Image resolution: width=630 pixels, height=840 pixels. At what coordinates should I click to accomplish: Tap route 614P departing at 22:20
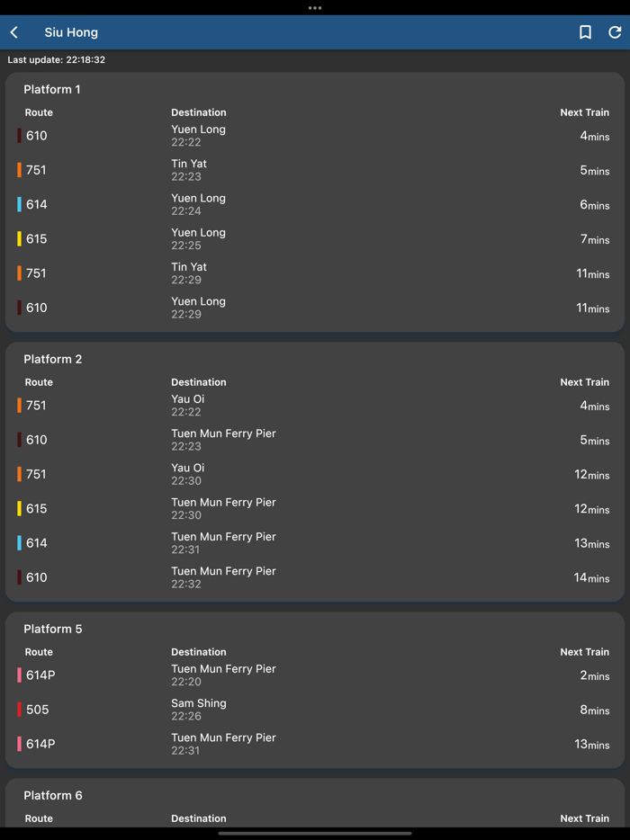pos(314,675)
